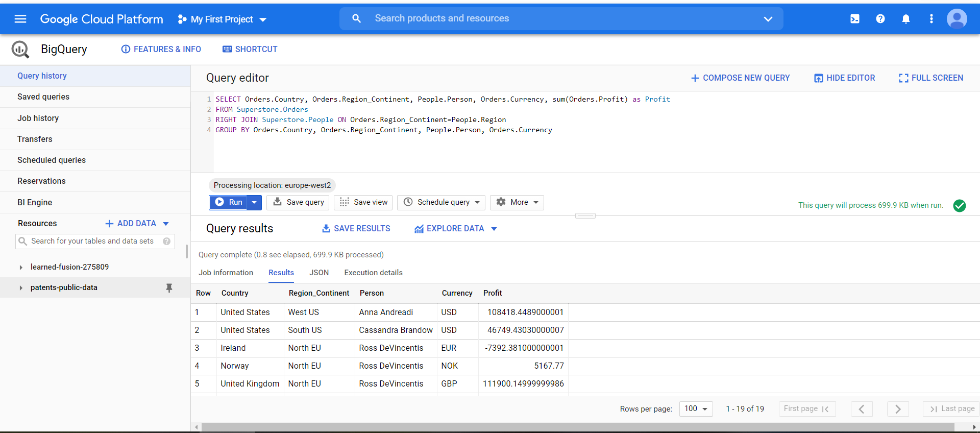
Task: Switch to JSON tab
Action: tap(319, 273)
